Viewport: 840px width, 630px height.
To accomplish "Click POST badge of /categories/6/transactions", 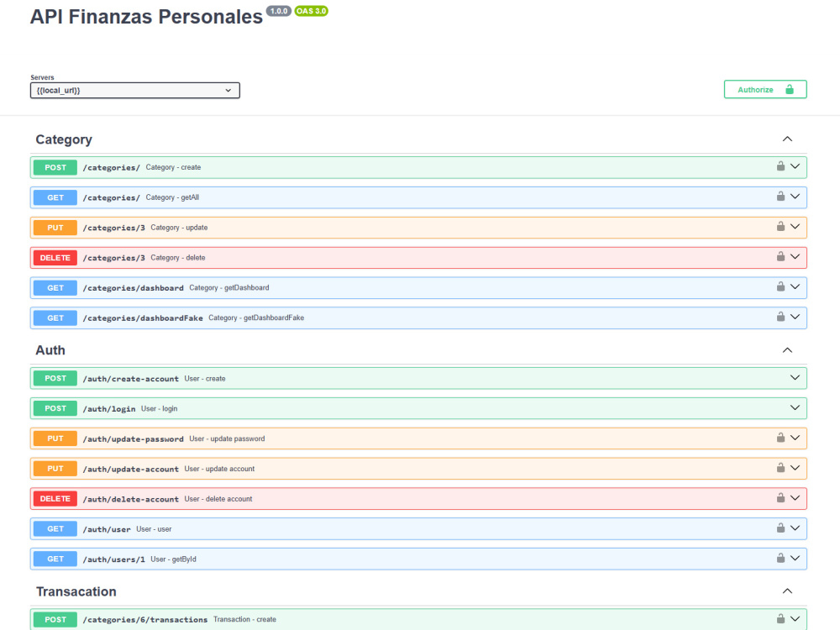I will coord(55,619).
